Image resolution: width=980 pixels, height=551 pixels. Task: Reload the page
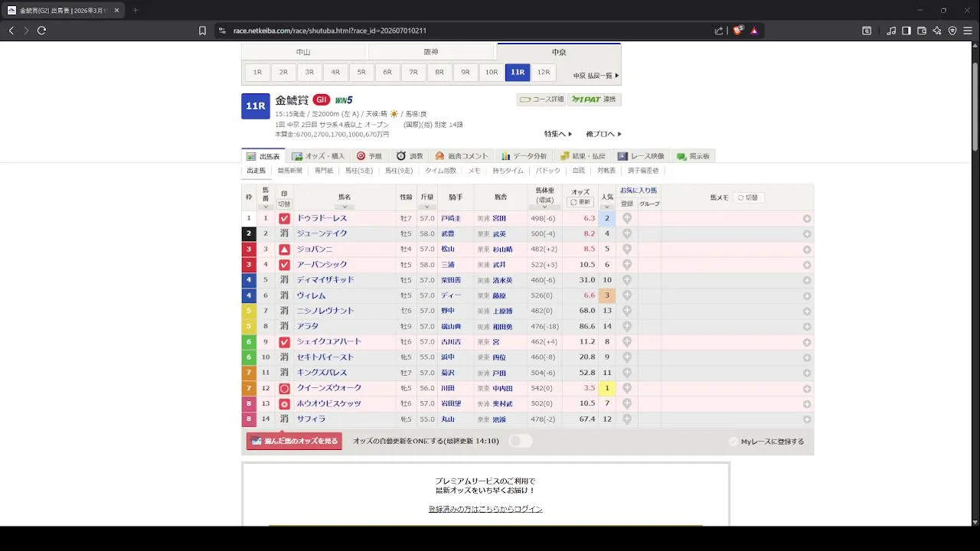pos(41,31)
